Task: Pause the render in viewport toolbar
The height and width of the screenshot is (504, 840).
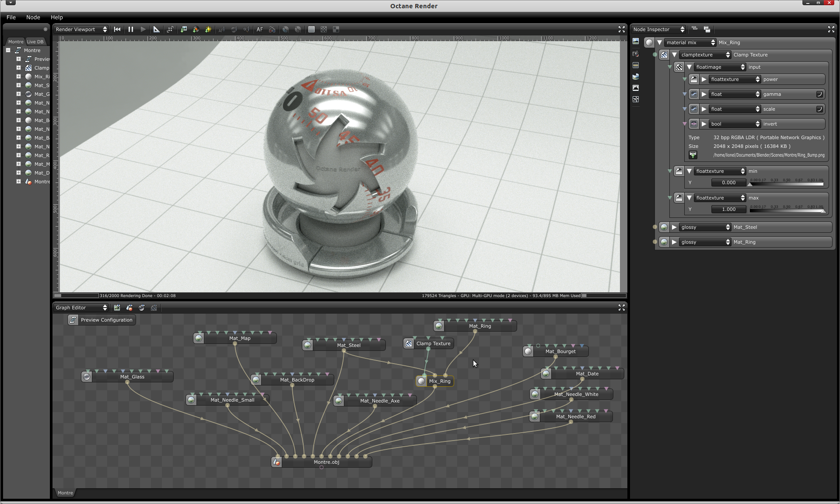Action: point(130,29)
